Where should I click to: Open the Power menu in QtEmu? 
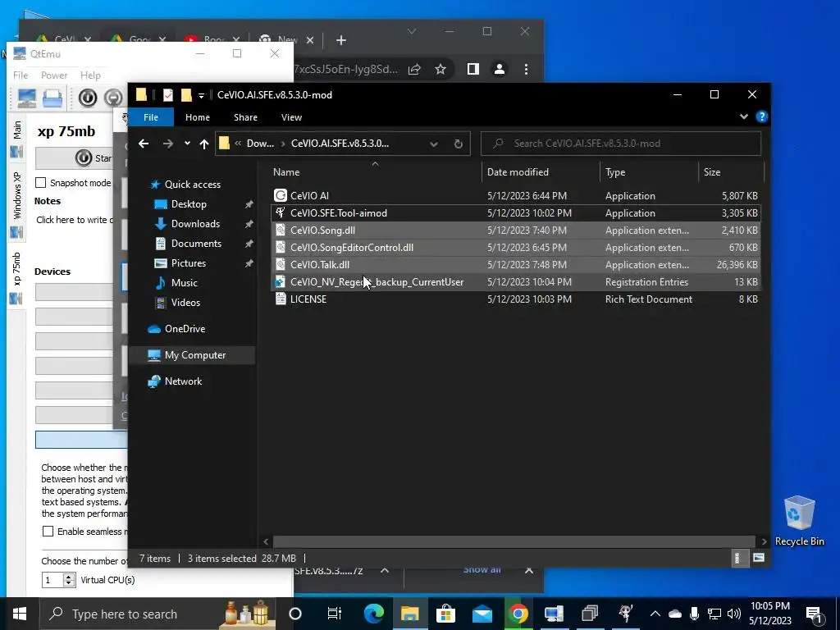pyautogui.click(x=54, y=75)
